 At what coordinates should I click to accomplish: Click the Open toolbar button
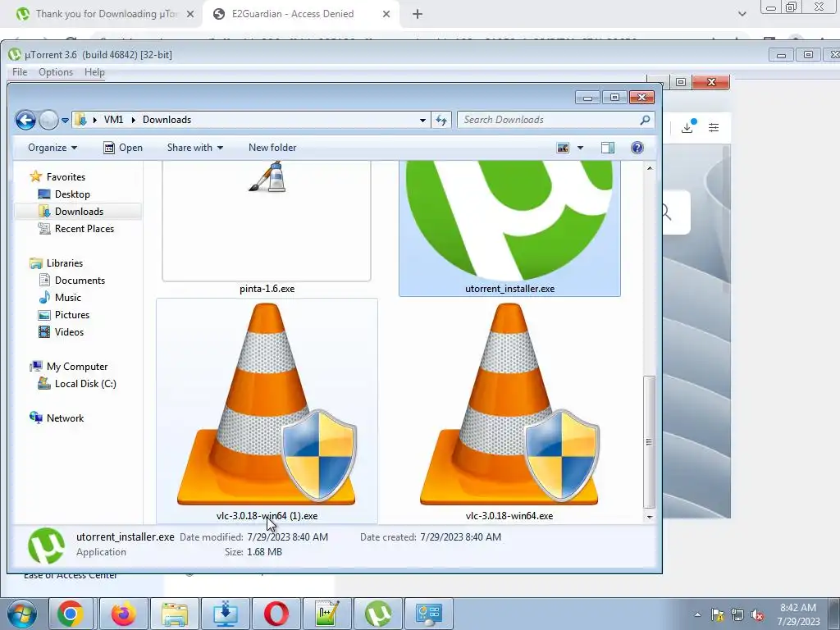(123, 148)
